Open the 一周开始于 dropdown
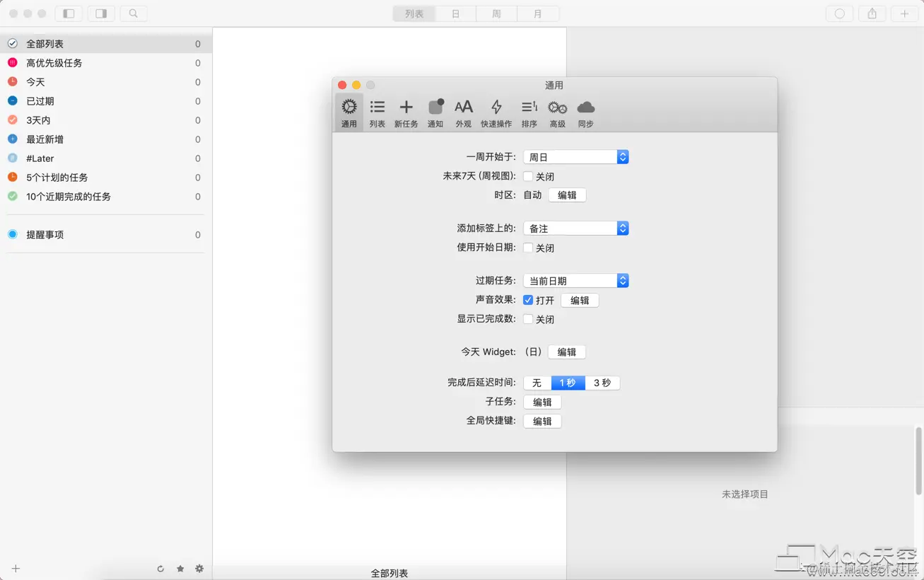Screen dimensions: 924x580 (x=576, y=157)
